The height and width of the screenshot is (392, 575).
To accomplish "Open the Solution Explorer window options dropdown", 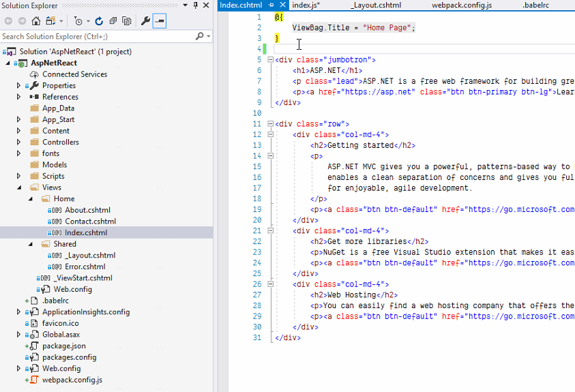I will pos(186,5).
